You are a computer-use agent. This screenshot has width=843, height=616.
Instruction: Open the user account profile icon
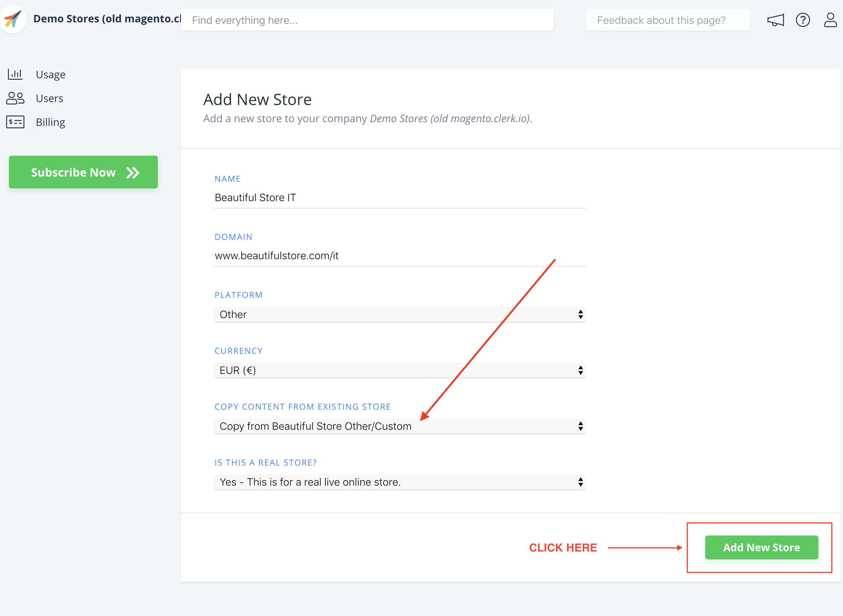click(830, 20)
